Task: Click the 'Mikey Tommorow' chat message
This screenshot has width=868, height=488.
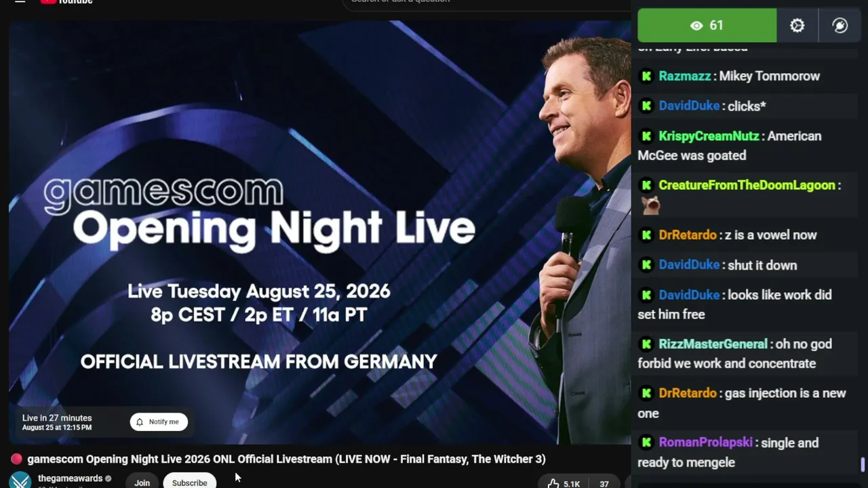Action: click(x=769, y=76)
